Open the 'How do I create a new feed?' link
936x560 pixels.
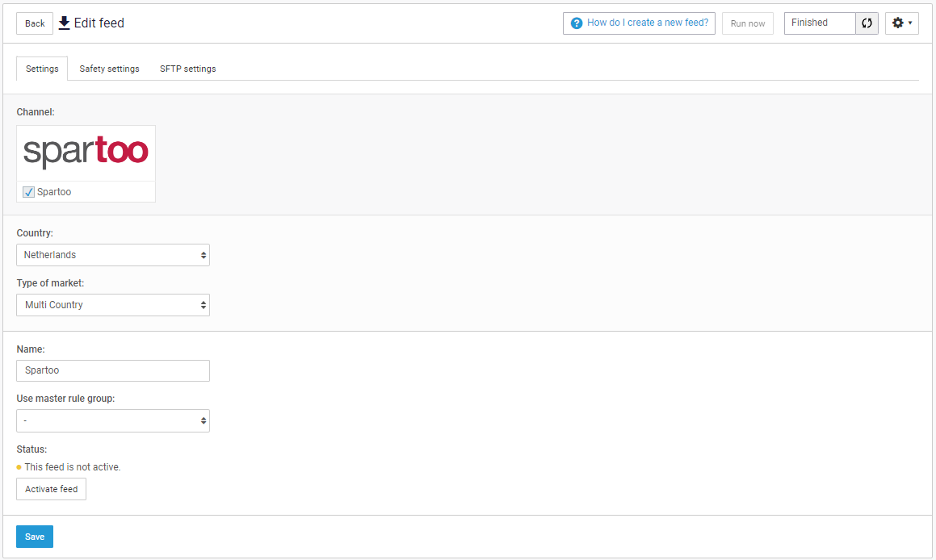[647, 23]
